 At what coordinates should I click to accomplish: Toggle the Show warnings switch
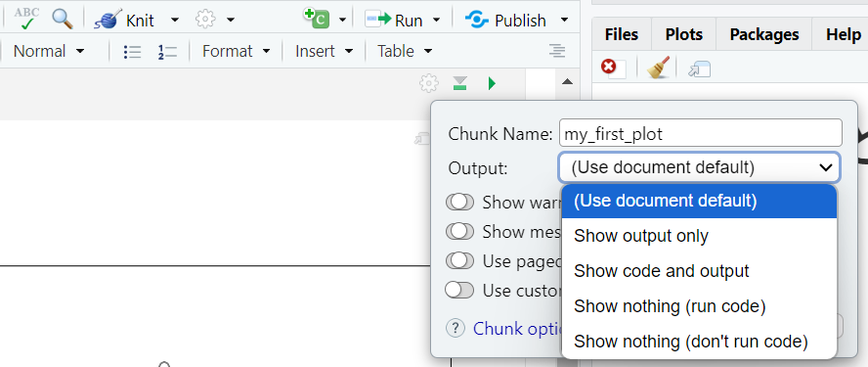(459, 203)
